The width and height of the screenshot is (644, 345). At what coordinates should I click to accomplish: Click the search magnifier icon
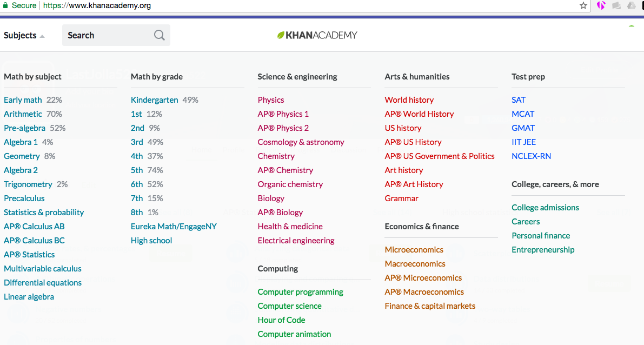160,35
